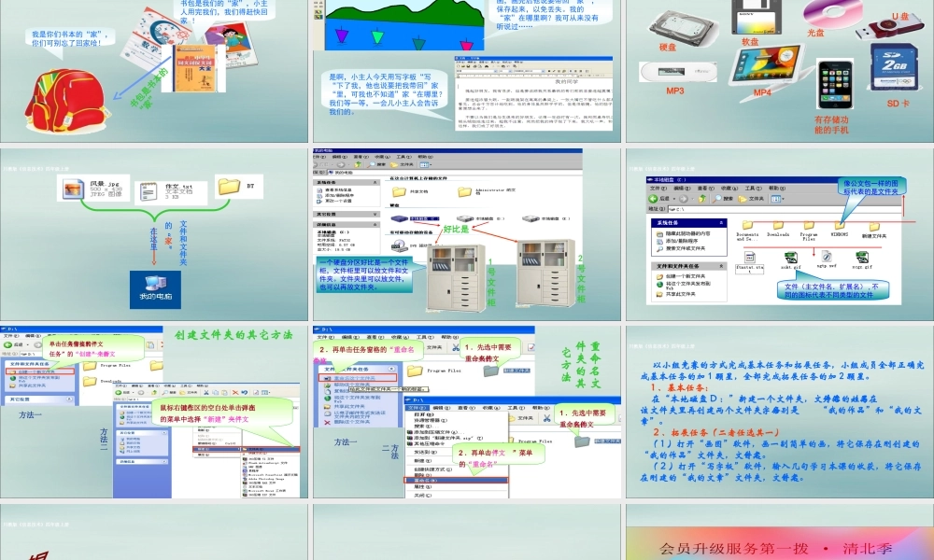The image size is (934, 560).
Task: Open the slide containing 基本任务 and 拓展任务 text
Action: click(780, 412)
